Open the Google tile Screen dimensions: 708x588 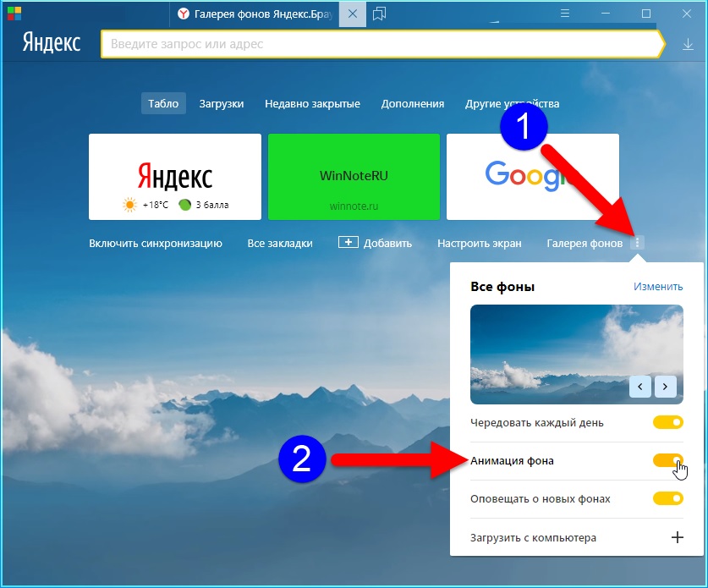point(533,177)
